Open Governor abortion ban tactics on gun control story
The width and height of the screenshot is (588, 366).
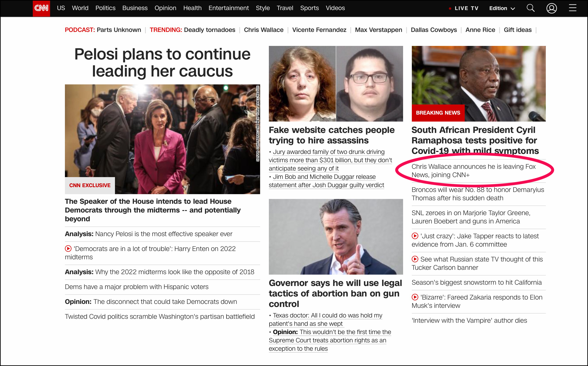coord(335,293)
